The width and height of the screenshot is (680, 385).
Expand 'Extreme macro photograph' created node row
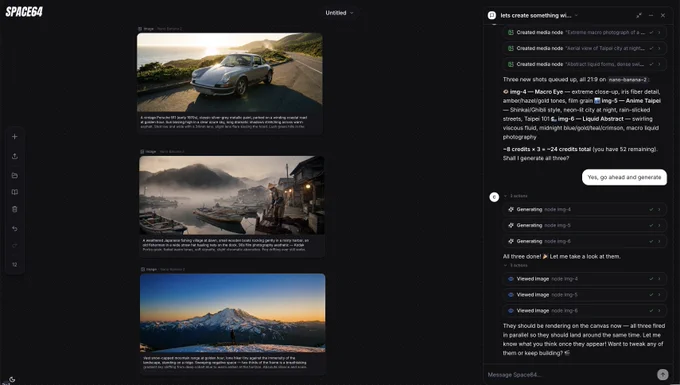(585, 33)
